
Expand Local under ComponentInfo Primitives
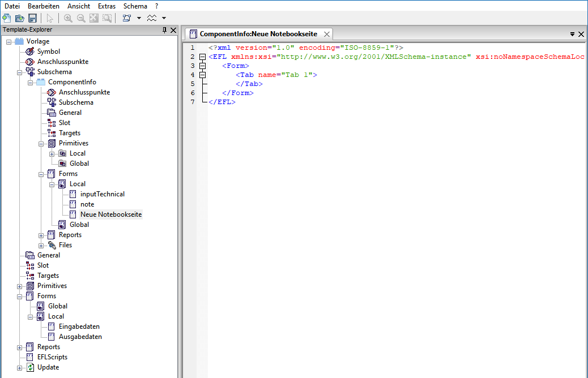click(52, 154)
